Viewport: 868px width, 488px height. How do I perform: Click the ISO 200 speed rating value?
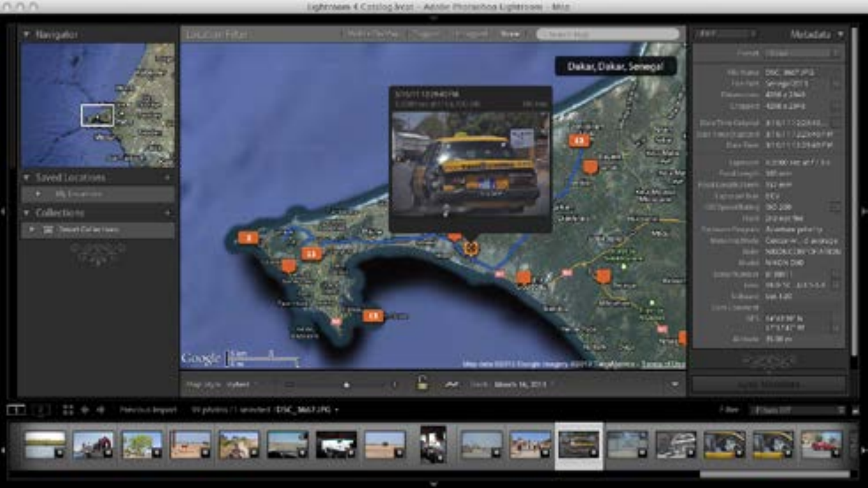779,207
